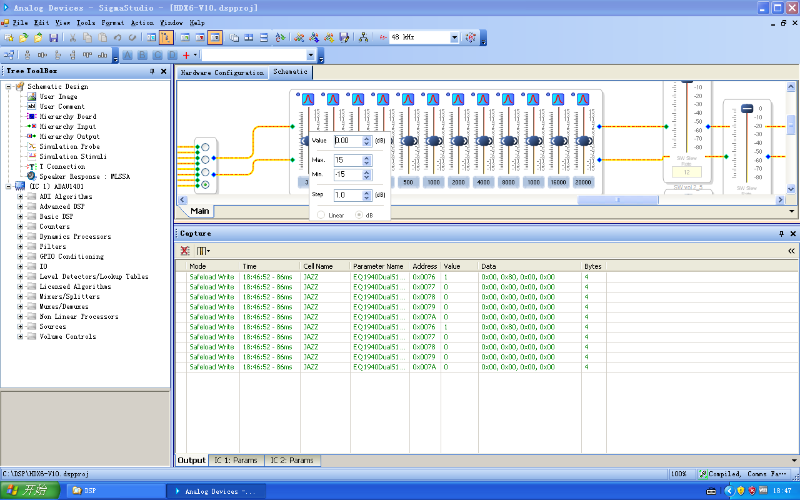Select the dB radio button
This screenshot has height=500, width=800.
(359, 215)
